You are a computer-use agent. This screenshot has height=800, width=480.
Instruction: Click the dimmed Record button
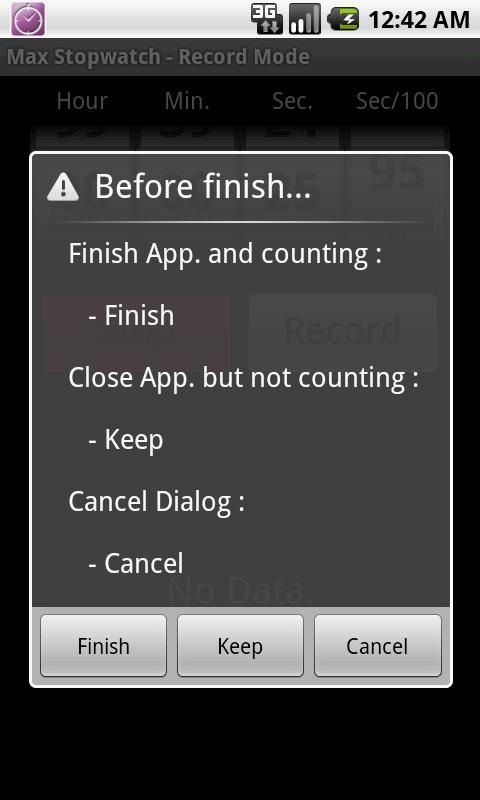[343, 332]
